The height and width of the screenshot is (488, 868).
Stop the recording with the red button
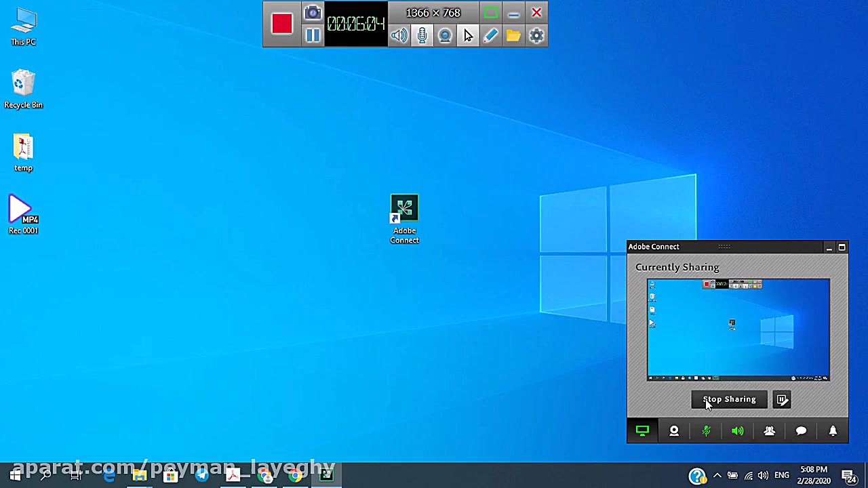pyautogui.click(x=282, y=24)
